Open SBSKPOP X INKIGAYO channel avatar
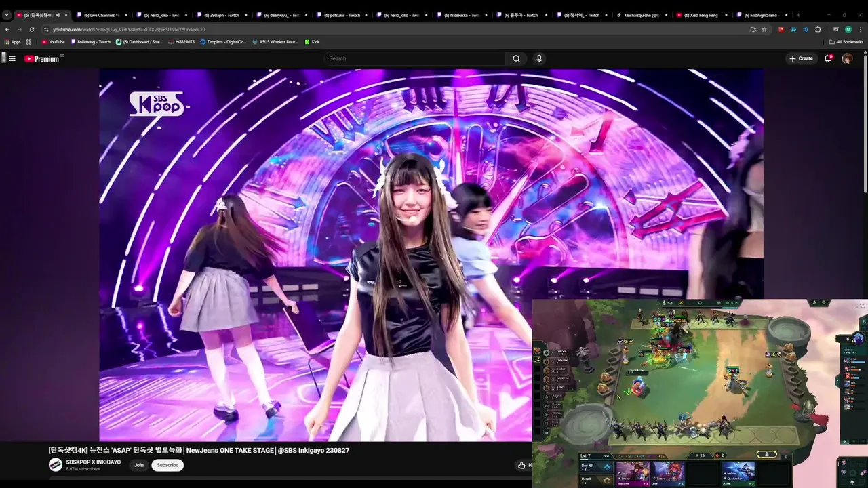The image size is (868, 488). click(56, 465)
